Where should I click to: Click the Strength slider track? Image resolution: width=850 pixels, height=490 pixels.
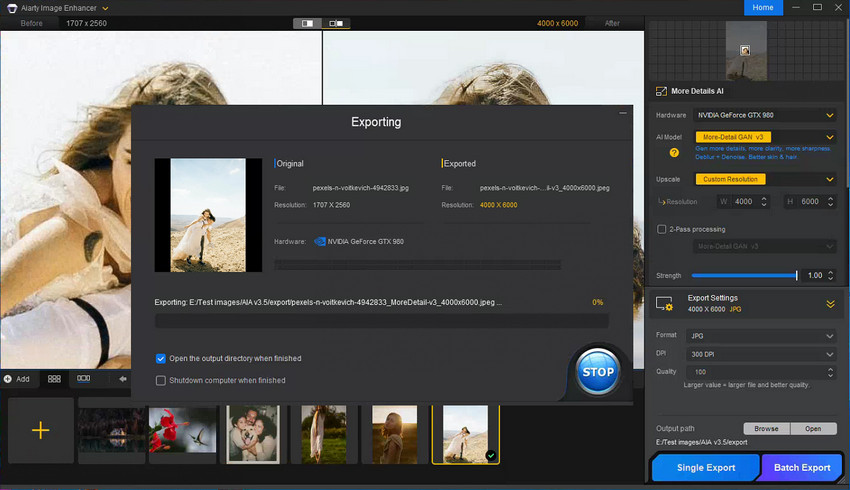pyautogui.click(x=743, y=275)
